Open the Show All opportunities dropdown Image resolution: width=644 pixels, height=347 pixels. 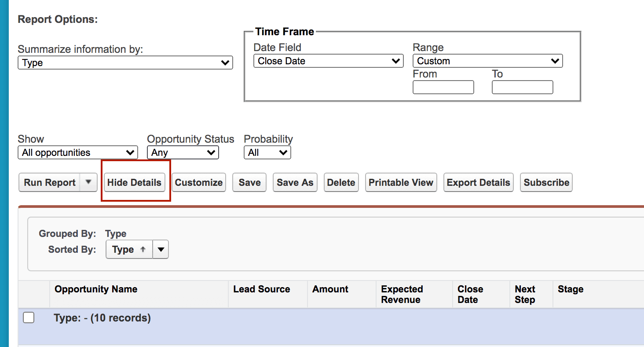(x=77, y=152)
